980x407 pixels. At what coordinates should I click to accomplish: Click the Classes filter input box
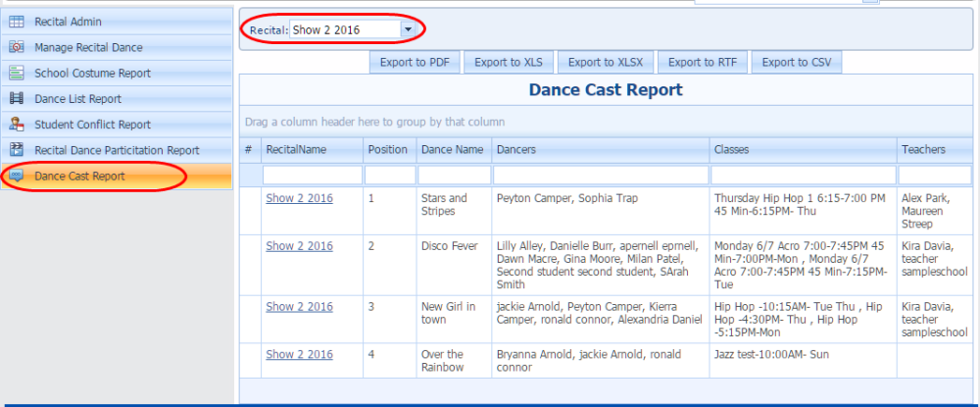(x=804, y=175)
